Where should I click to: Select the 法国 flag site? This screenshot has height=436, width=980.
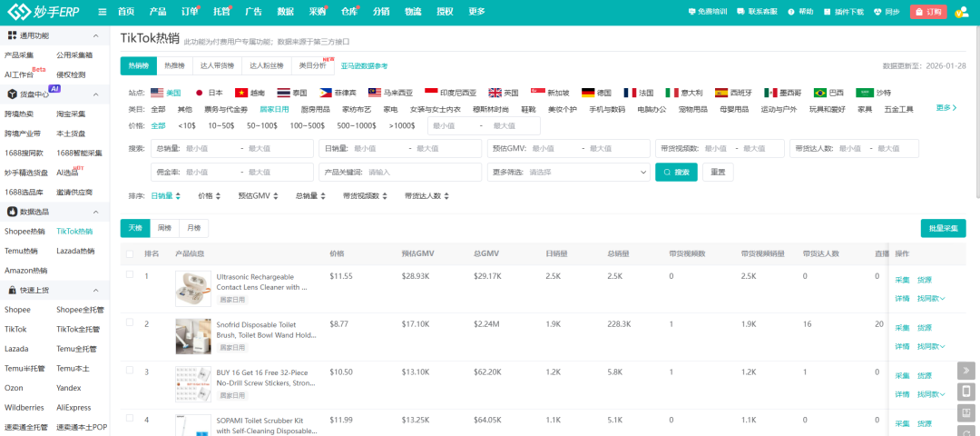(638, 93)
